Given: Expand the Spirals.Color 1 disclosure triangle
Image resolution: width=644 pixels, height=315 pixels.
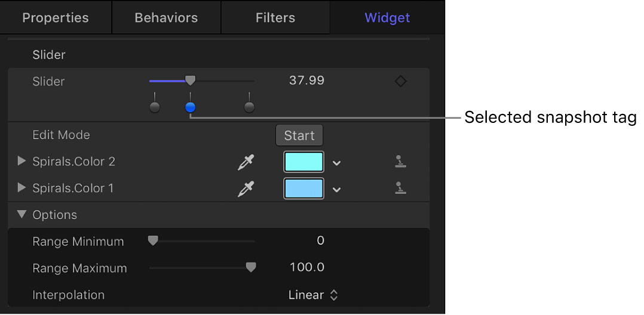Looking at the screenshot, I should click(22, 188).
